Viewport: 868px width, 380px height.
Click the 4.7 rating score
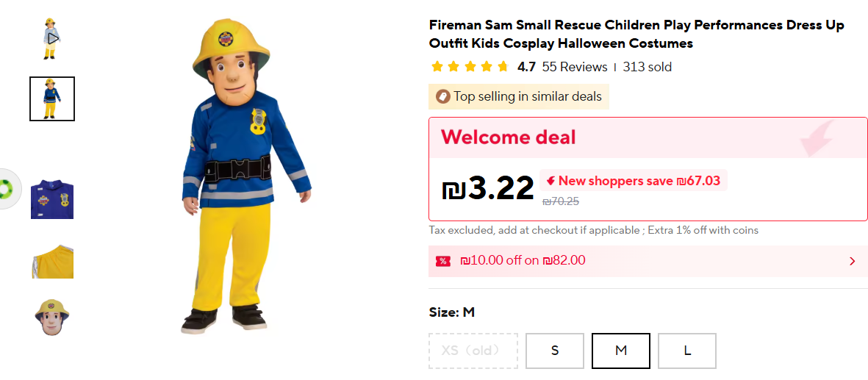tap(526, 67)
